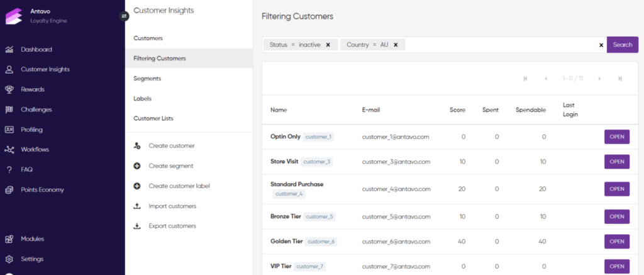Select the Labels submenu item
The width and height of the screenshot is (644, 275).
click(x=189, y=99)
